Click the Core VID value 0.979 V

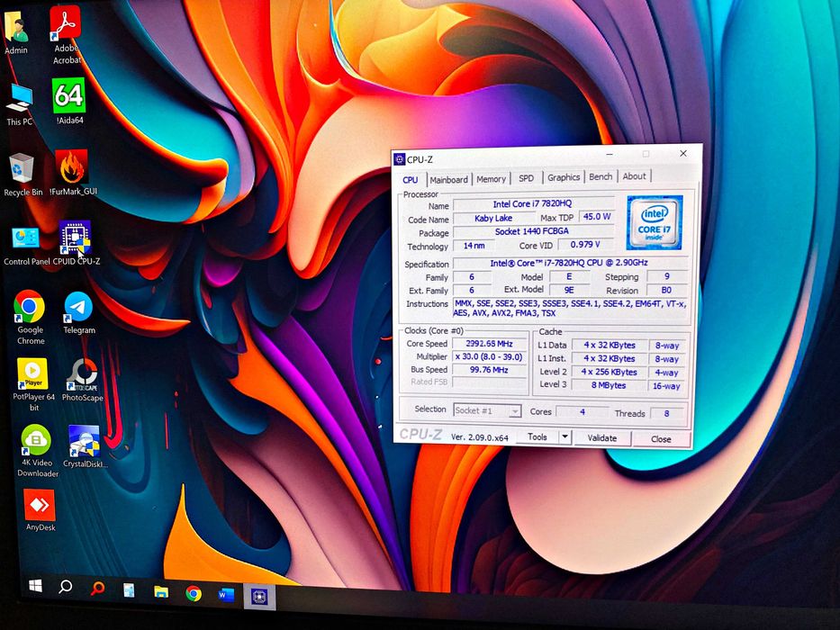pos(585,244)
